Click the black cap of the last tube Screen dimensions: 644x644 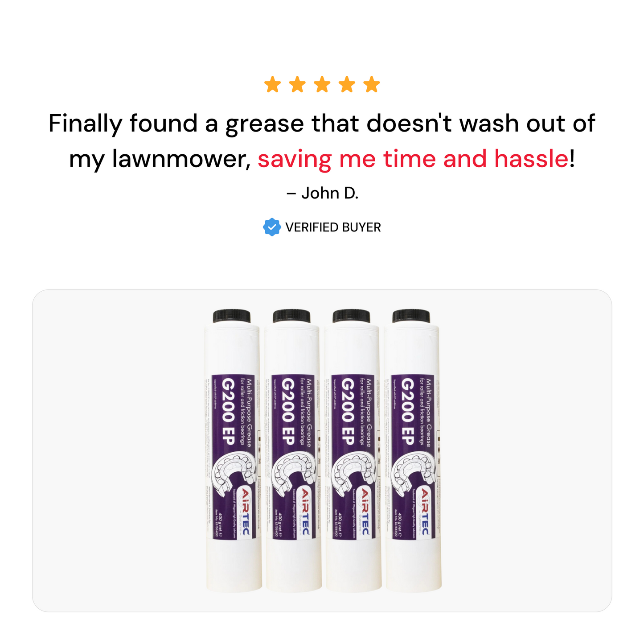(411, 316)
